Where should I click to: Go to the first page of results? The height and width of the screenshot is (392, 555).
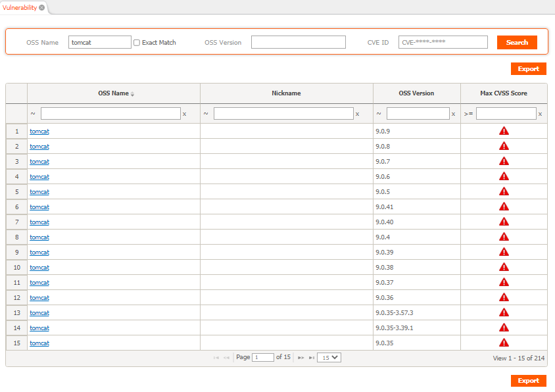216,358
